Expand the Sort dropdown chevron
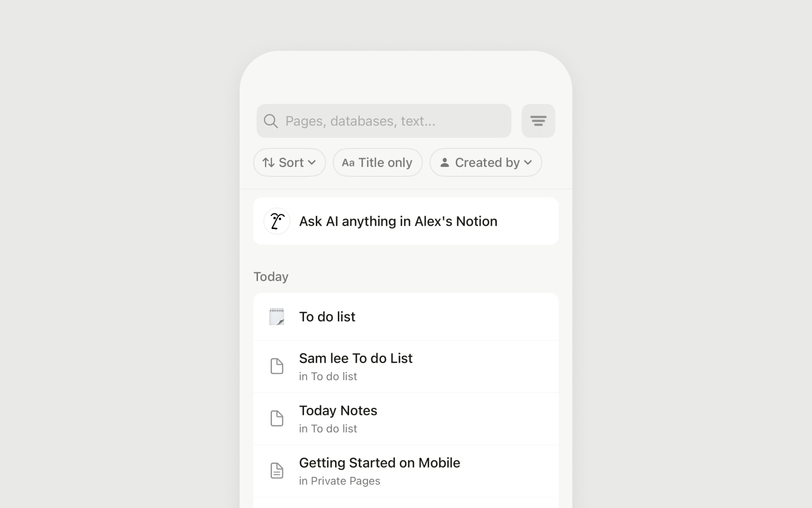812x508 pixels. pyautogui.click(x=312, y=163)
